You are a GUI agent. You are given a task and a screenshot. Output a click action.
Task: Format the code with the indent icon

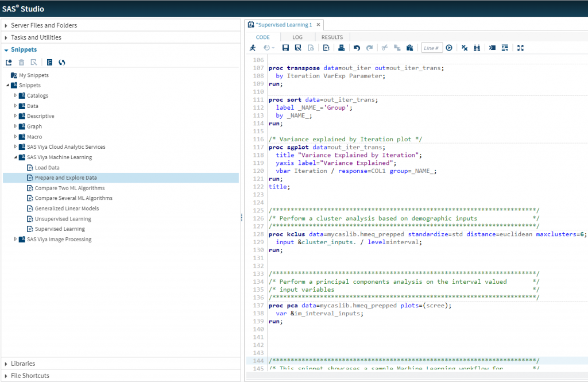click(505, 48)
